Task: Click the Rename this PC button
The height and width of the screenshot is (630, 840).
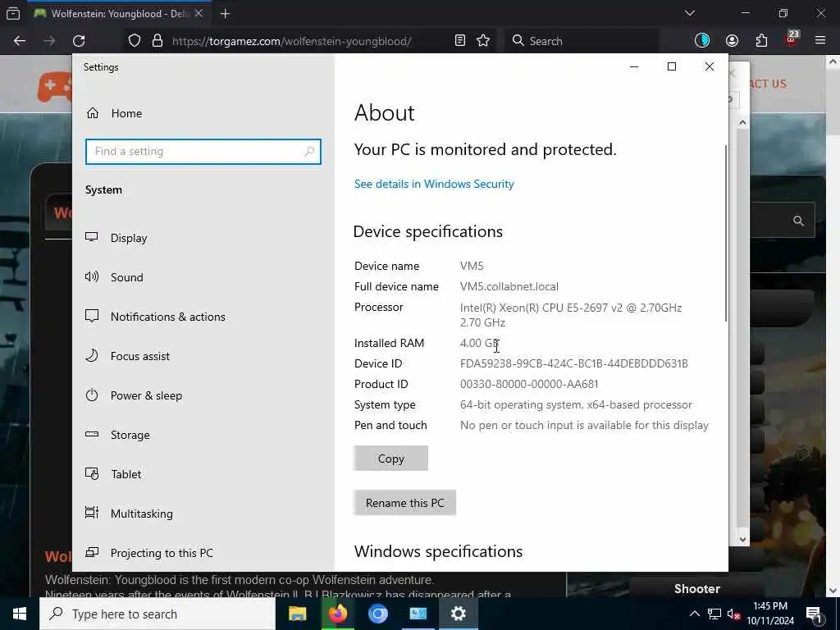Action: 405,503
